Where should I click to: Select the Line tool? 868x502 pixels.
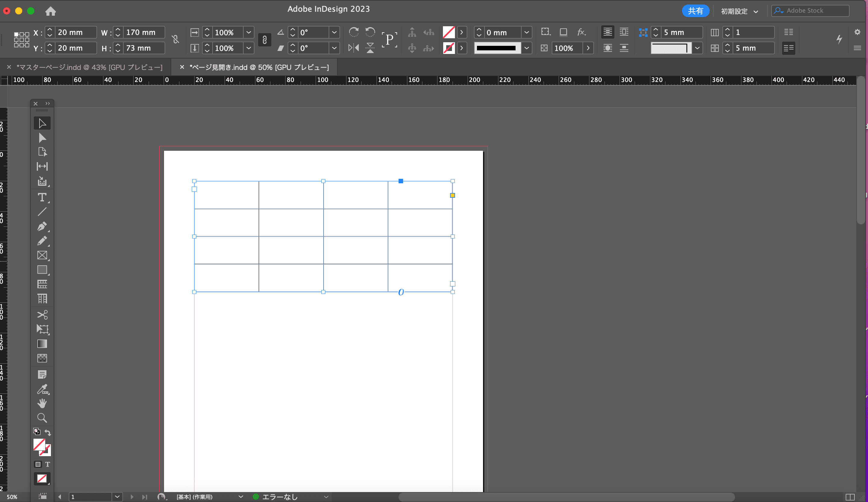point(42,212)
